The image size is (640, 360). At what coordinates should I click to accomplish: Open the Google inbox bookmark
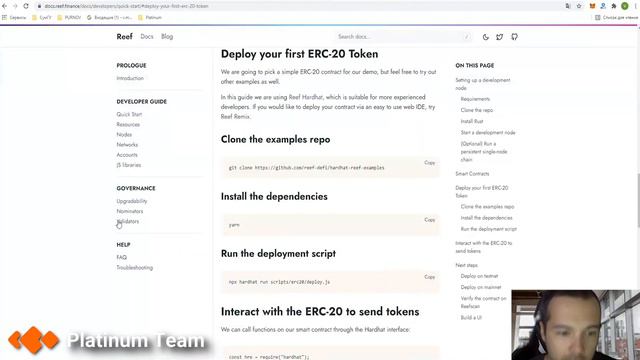pos(109,18)
